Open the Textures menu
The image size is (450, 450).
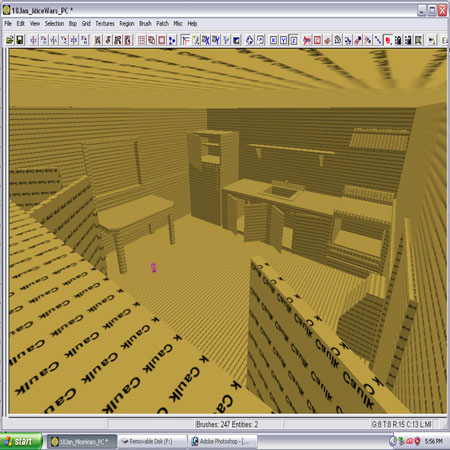pyautogui.click(x=105, y=24)
